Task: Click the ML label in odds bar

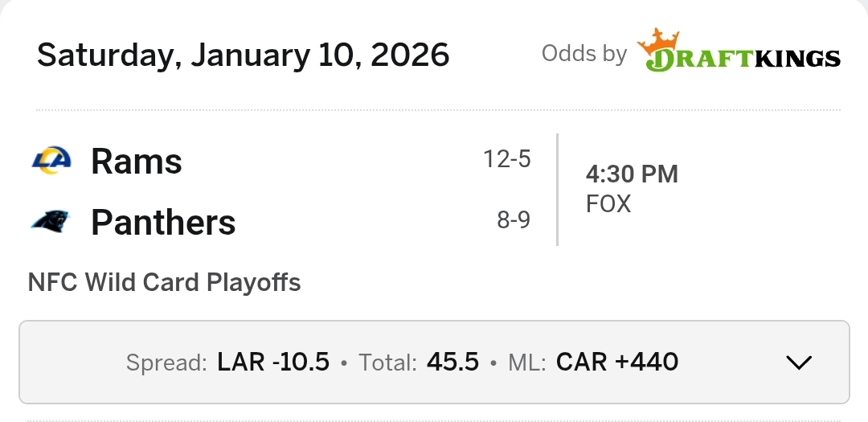Action: (x=527, y=363)
